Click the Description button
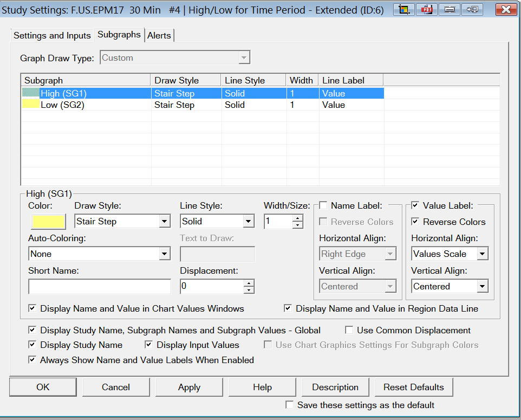 point(335,387)
